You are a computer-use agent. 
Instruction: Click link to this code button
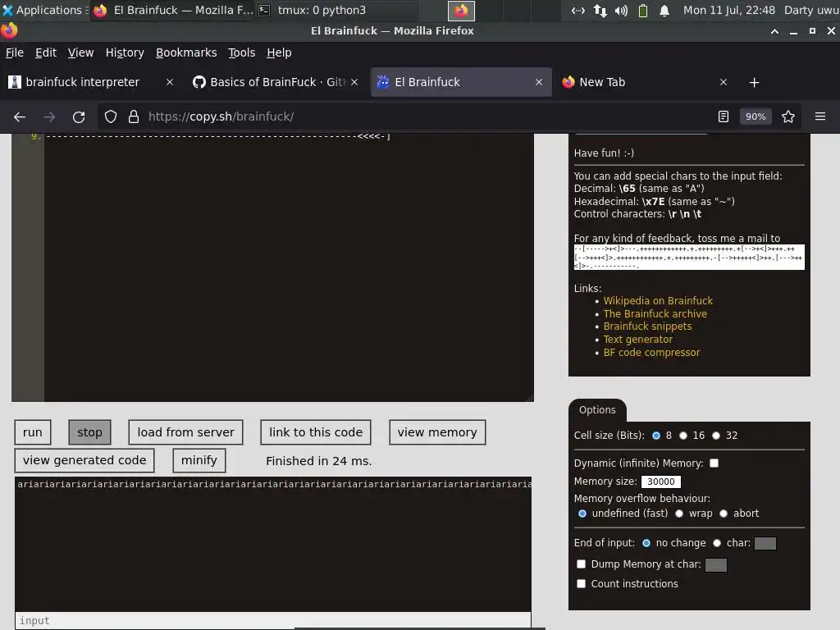(x=316, y=432)
